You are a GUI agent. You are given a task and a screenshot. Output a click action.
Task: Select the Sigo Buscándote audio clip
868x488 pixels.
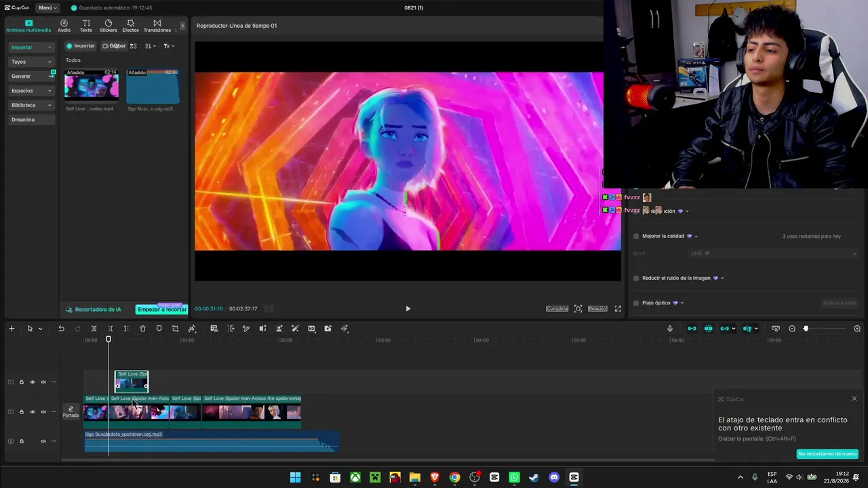pos(211,441)
